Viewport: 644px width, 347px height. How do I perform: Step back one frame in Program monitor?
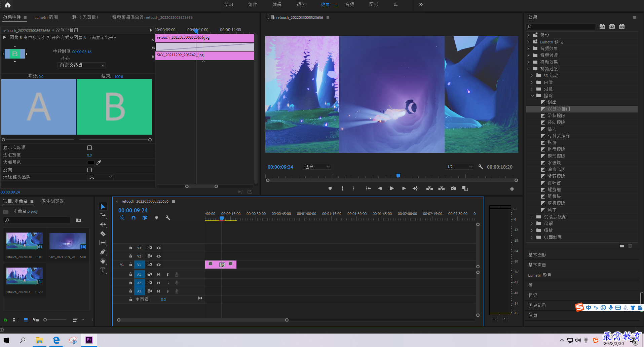click(x=380, y=188)
